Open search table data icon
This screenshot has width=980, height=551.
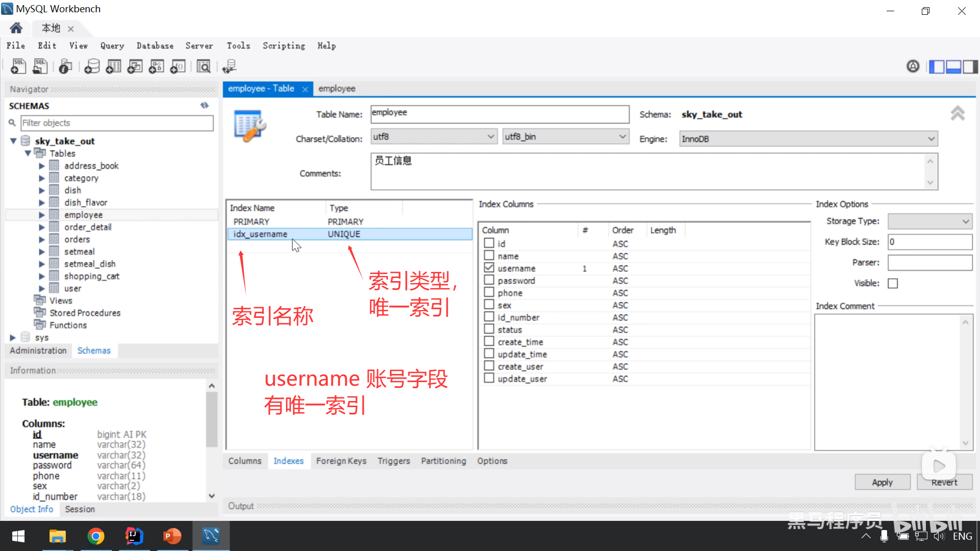click(203, 66)
